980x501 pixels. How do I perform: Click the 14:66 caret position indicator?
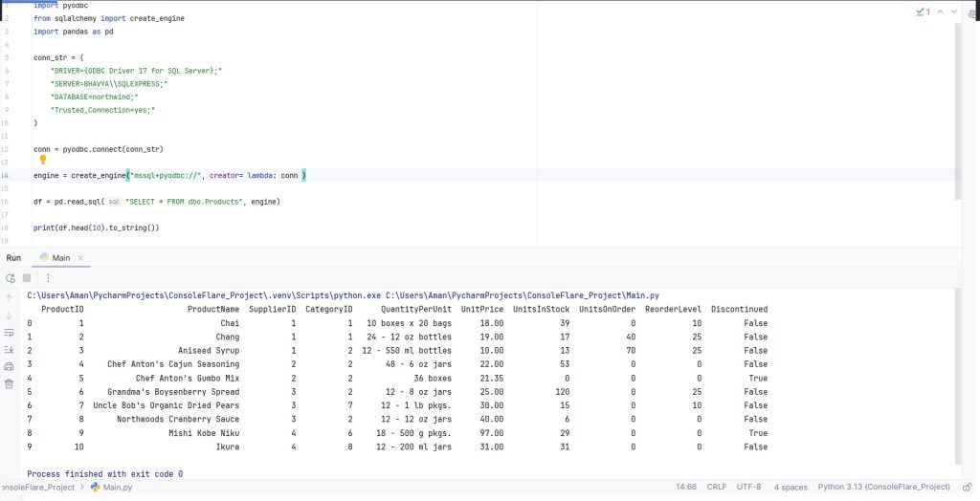click(686, 488)
